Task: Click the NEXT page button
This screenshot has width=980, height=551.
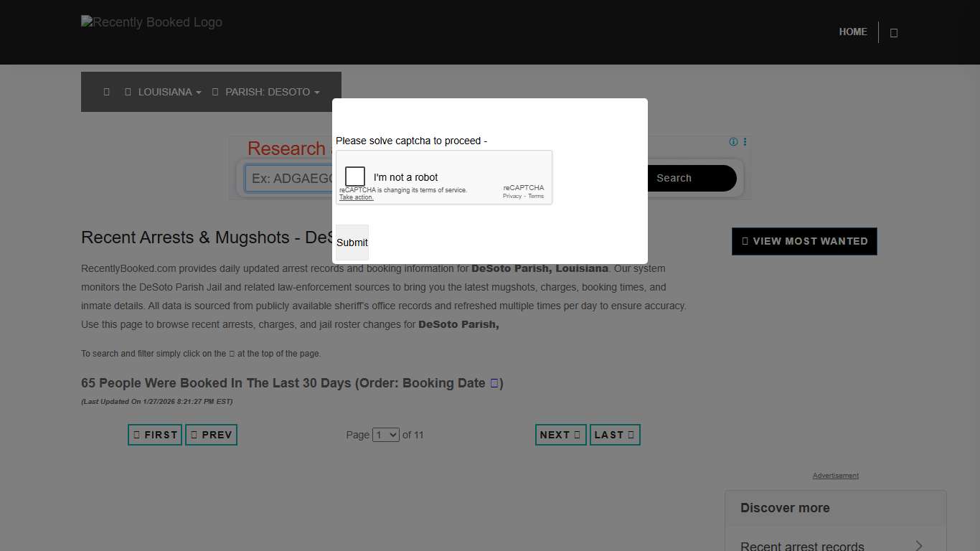Action: point(560,435)
